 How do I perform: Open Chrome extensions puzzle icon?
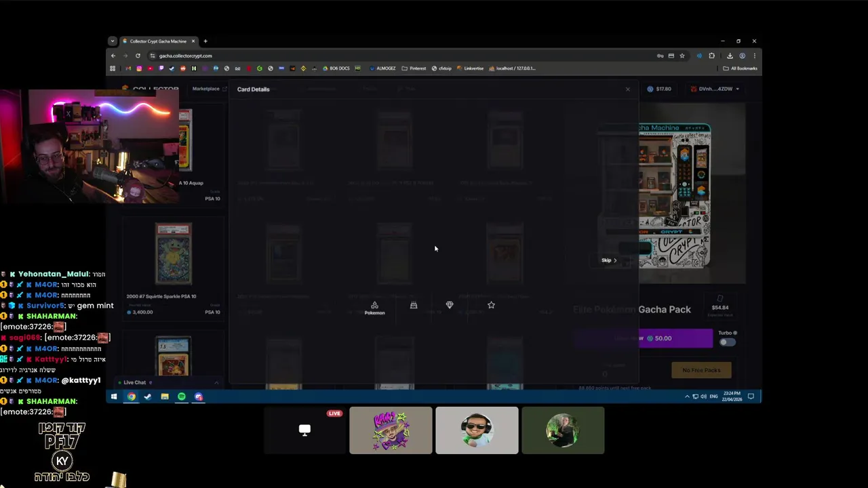pos(711,56)
